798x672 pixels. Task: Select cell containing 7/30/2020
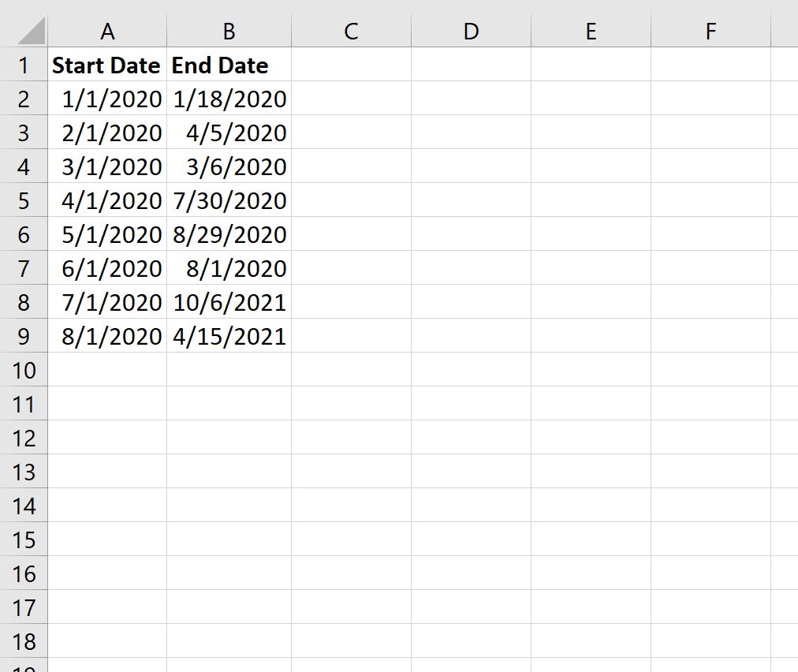click(228, 200)
